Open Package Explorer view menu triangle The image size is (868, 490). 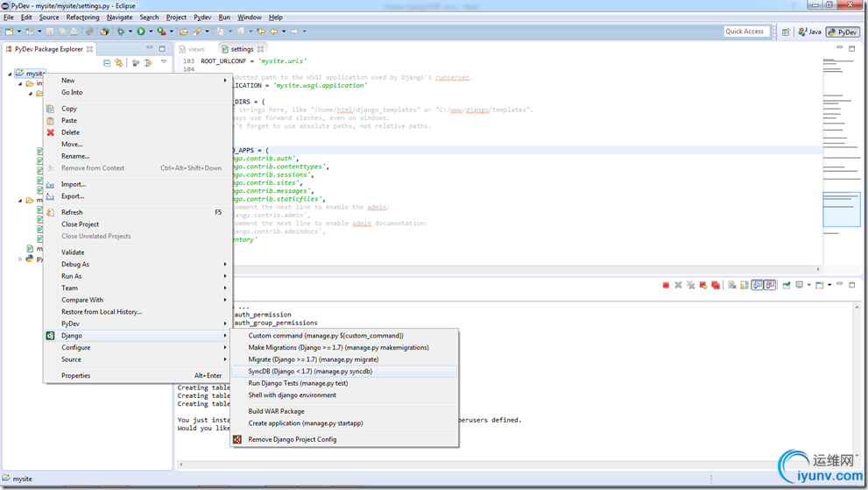[x=164, y=62]
